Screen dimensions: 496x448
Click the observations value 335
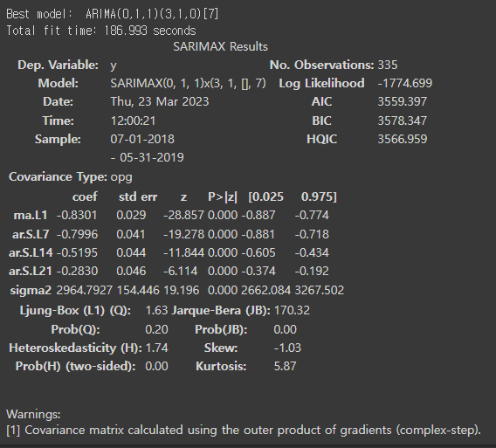(388, 65)
